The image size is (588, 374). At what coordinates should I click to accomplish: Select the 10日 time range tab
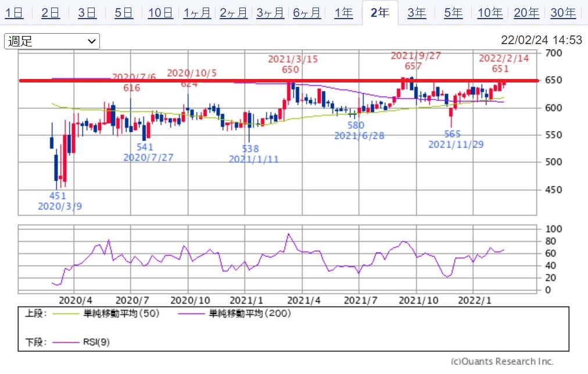tap(160, 13)
